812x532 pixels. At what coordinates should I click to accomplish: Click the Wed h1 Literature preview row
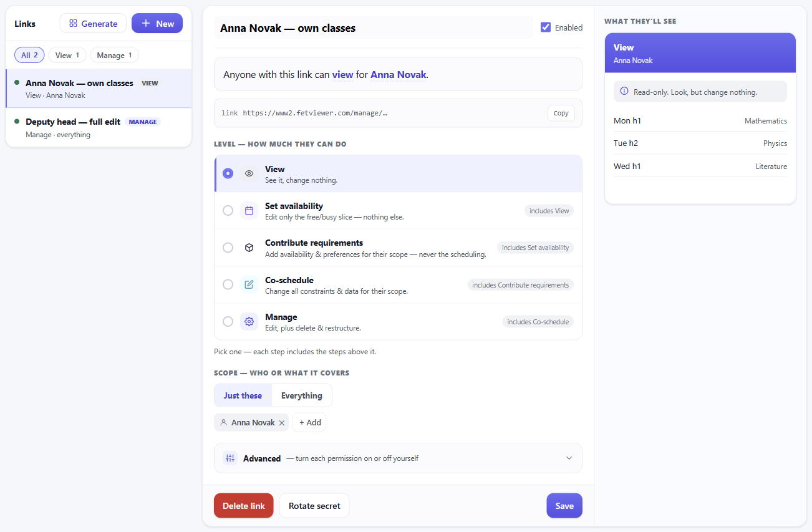pos(700,167)
